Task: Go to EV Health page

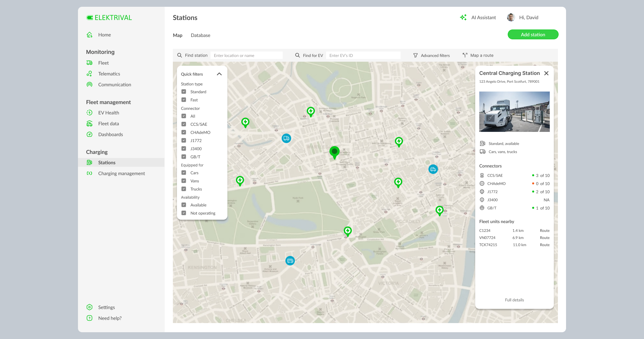Action: [x=108, y=113]
